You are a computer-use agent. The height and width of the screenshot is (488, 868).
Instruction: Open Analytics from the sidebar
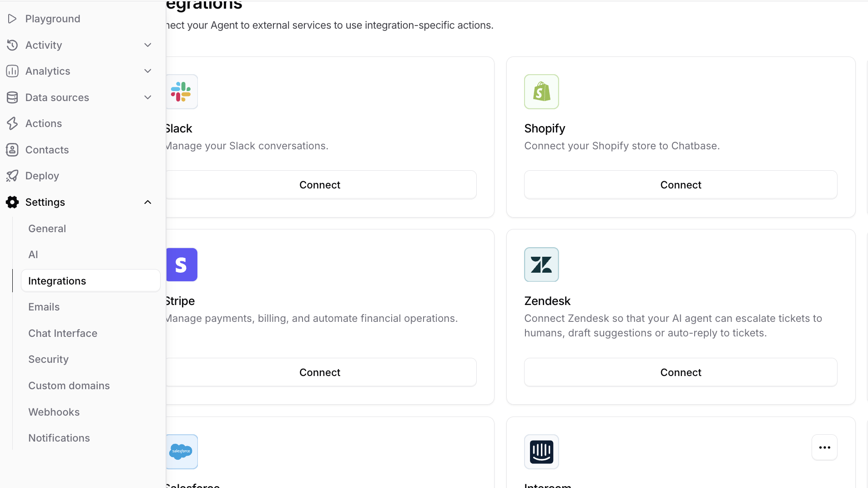tap(48, 71)
